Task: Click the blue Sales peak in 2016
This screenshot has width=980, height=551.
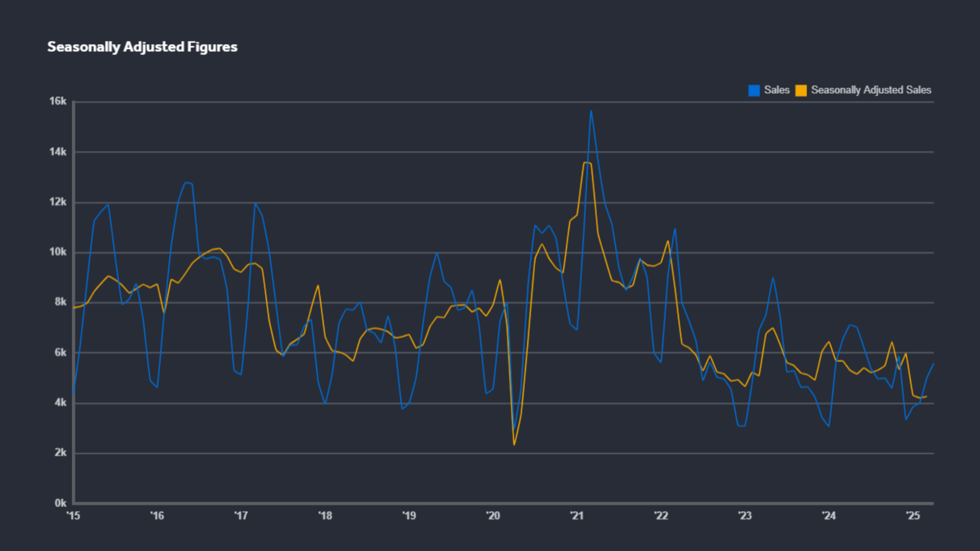Action: tap(186, 182)
